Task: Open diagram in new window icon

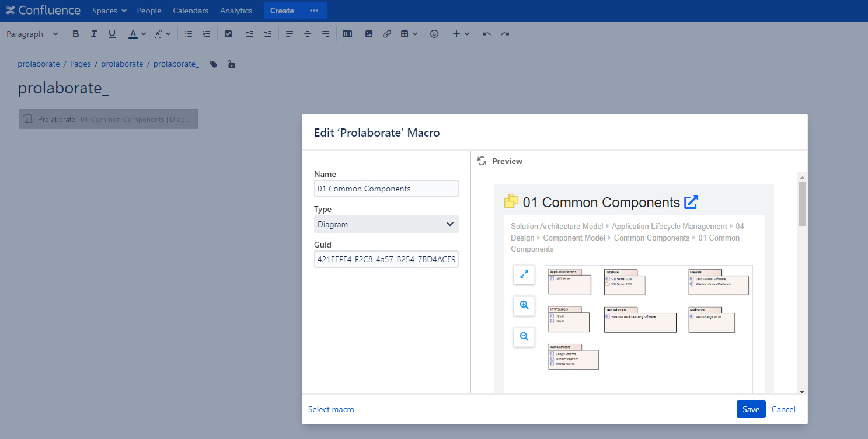Action: [691, 203]
